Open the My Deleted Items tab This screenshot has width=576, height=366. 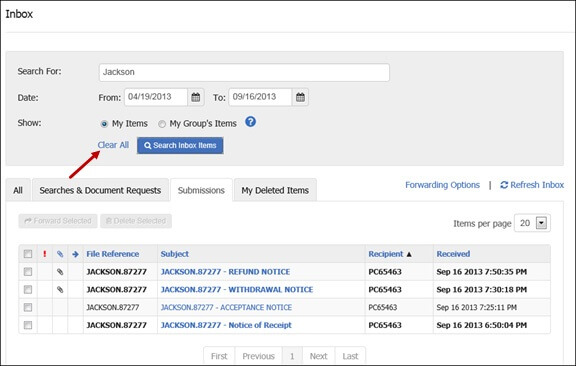coord(275,190)
